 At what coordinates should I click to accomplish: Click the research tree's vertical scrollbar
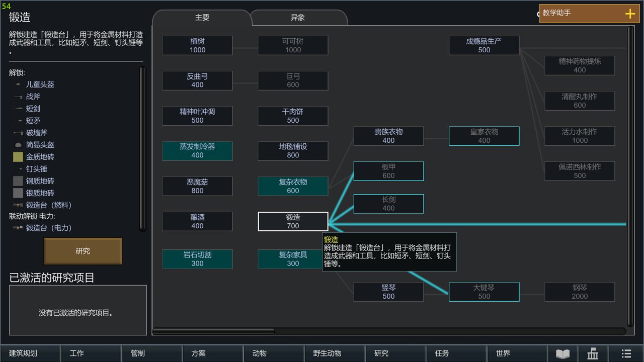click(630, 176)
